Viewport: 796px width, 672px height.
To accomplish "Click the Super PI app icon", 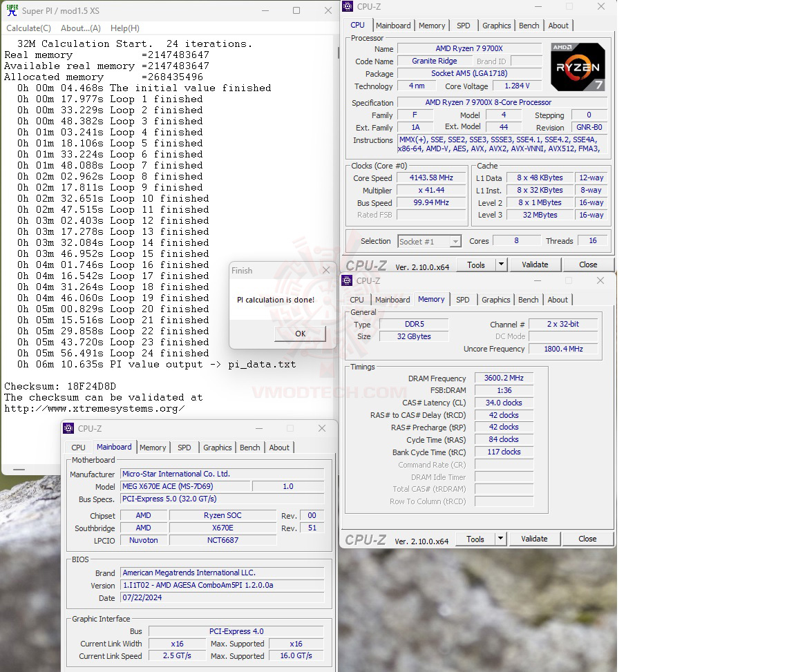I will (12, 10).
